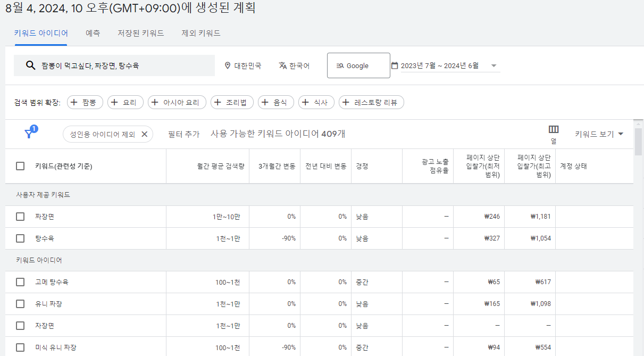Viewport: 644px width, 356px height.
Task: Toggle the select-all header checkbox
Action: click(x=20, y=166)
